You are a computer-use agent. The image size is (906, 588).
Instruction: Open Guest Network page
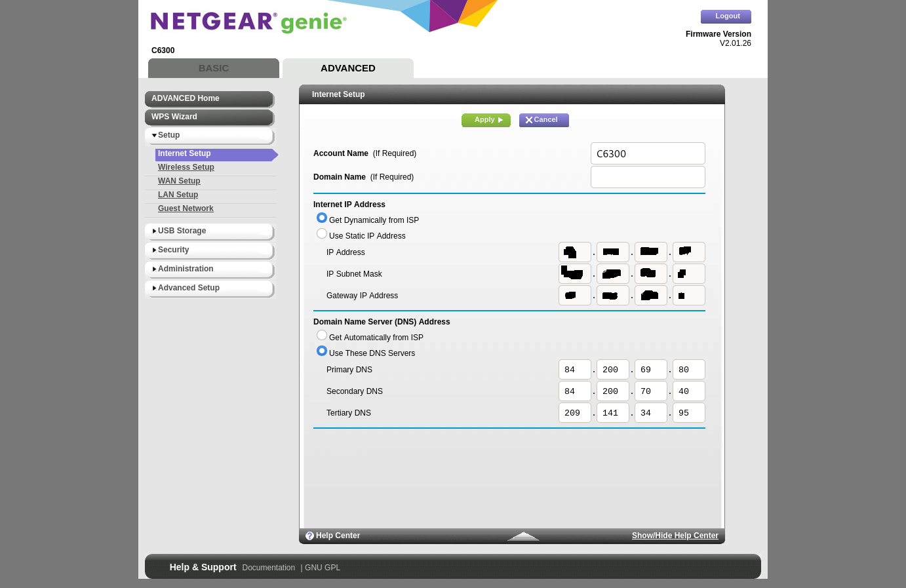coord(186,208)
